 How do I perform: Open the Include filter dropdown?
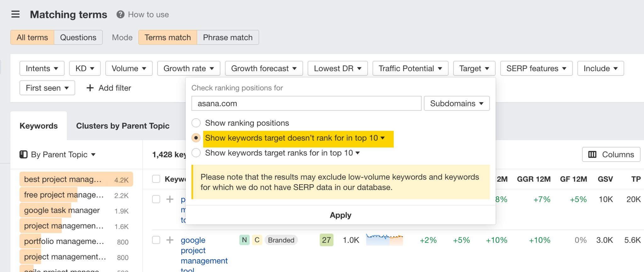[x=601, y=68]
